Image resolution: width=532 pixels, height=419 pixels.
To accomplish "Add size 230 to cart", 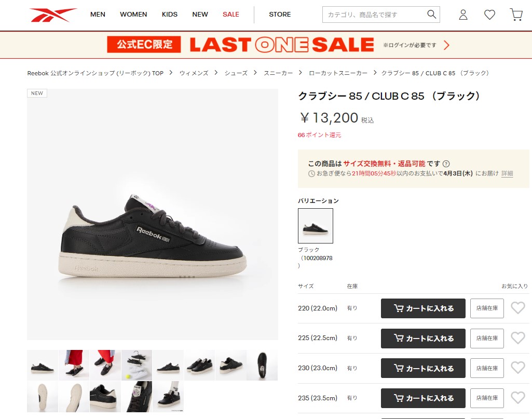I will pos(423,368).
